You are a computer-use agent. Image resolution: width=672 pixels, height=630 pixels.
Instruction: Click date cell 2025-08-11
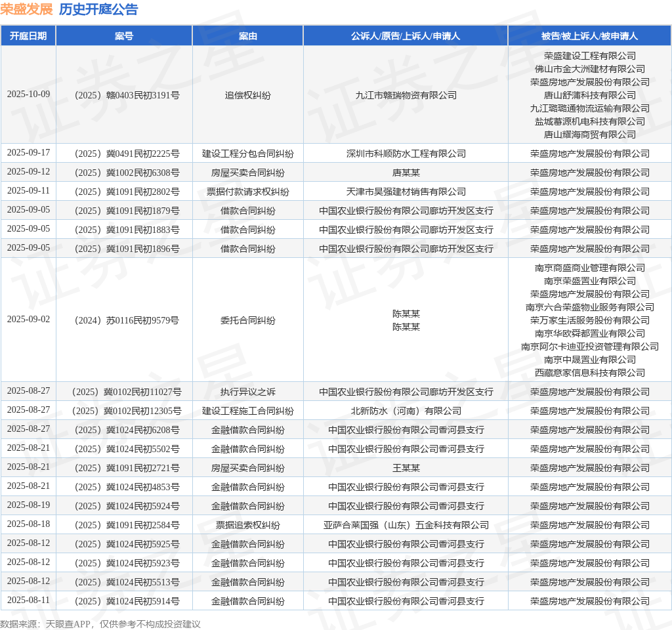click(x=28, y=600)
